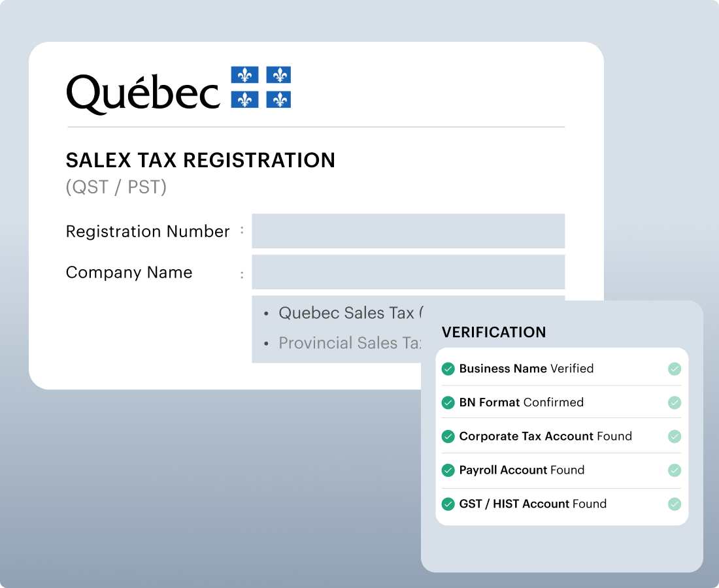This screenshot has height=588, width=719.
Task: Click the Verification panel title
Action: 493,333
